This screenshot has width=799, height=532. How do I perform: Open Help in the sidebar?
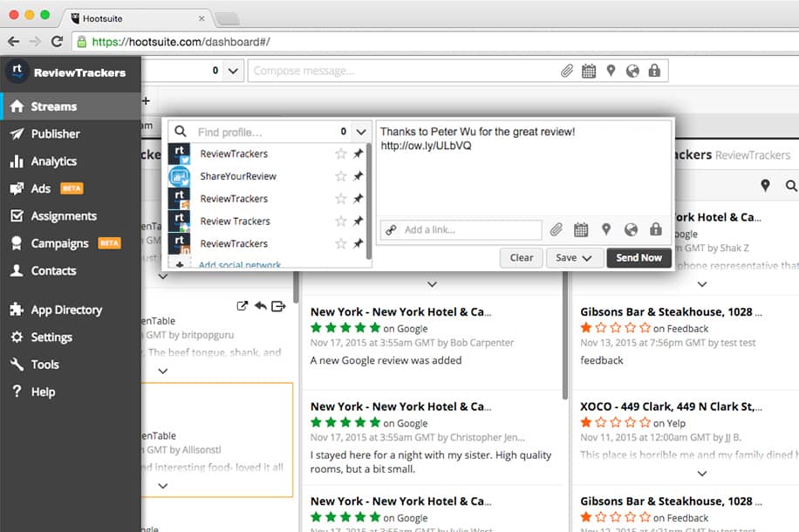click(x=71, y=392)
